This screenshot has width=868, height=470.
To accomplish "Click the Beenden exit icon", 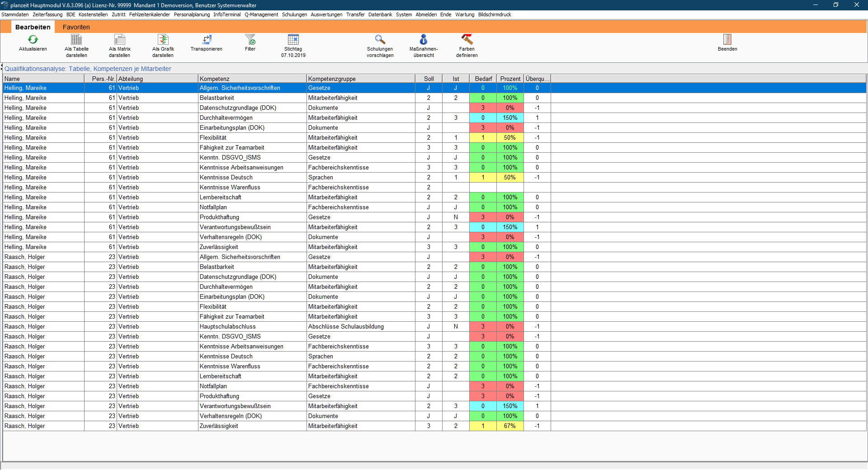I will click(727, 40).
